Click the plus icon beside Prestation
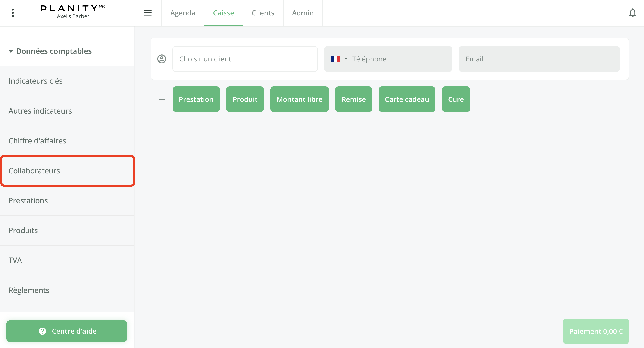The height and width of the screenshot is (348, 644). click(162, 99)
